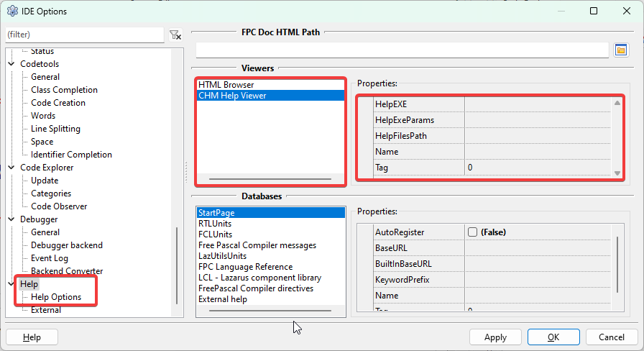Click the filter options icon beside the filter box

pyautogui.click(x=175, y=35)
